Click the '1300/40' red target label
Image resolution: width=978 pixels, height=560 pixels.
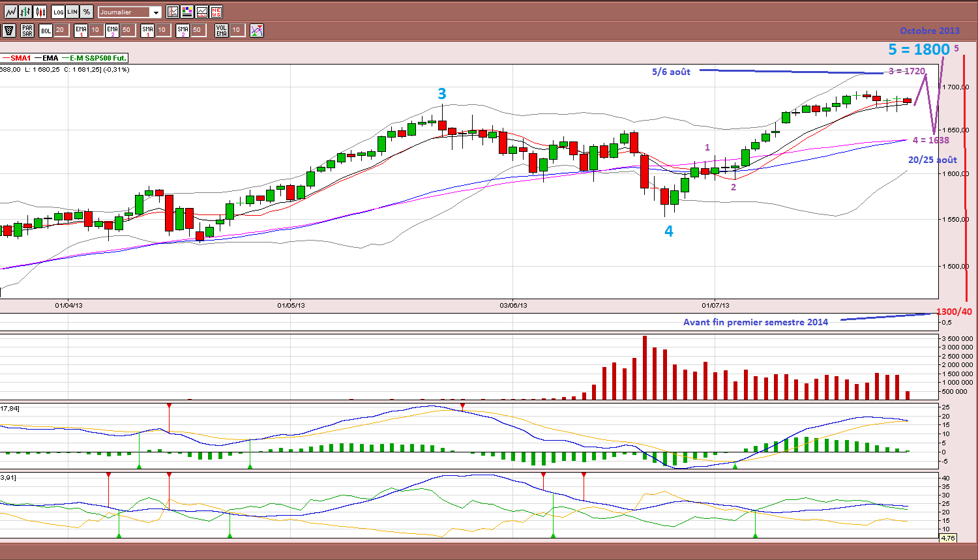click(x=954, y=312)
